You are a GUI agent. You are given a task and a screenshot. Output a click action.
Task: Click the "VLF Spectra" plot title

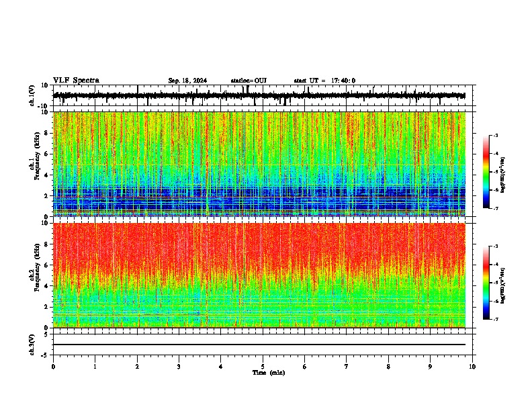click(76, 81)
